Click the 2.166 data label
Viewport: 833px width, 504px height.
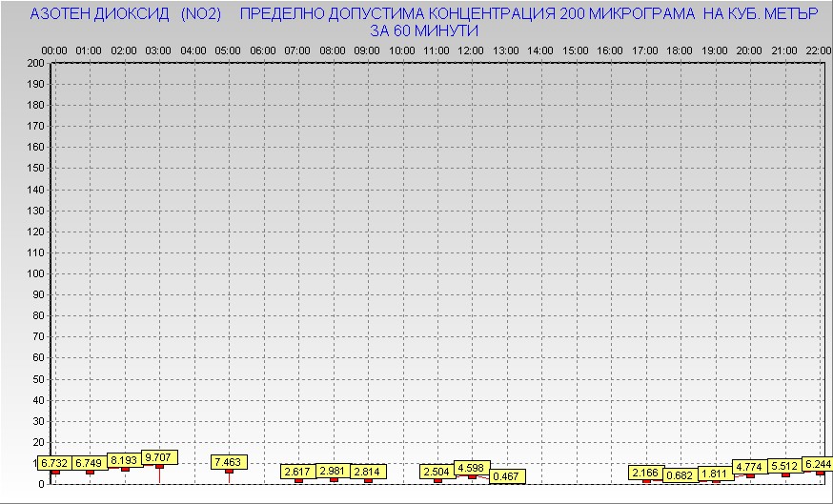point(646,473)
